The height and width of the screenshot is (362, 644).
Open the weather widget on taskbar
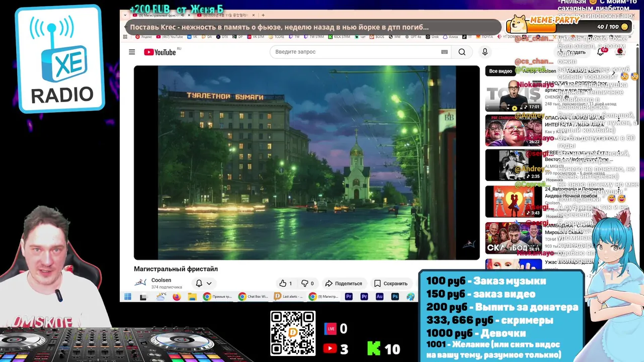coord(161,297)
